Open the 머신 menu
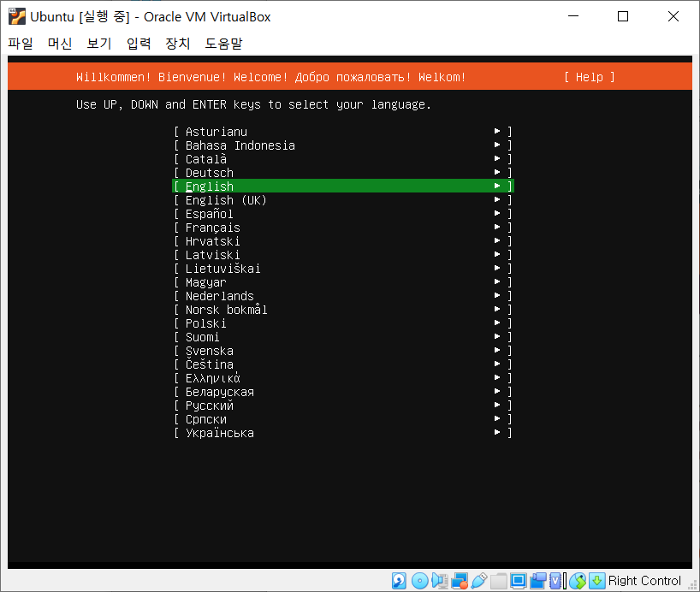The image size is (700, 592). coord(60,44)
